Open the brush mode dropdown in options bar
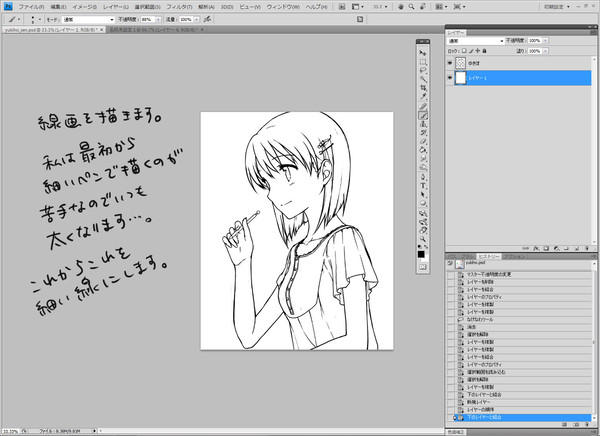 pos(88,19)
